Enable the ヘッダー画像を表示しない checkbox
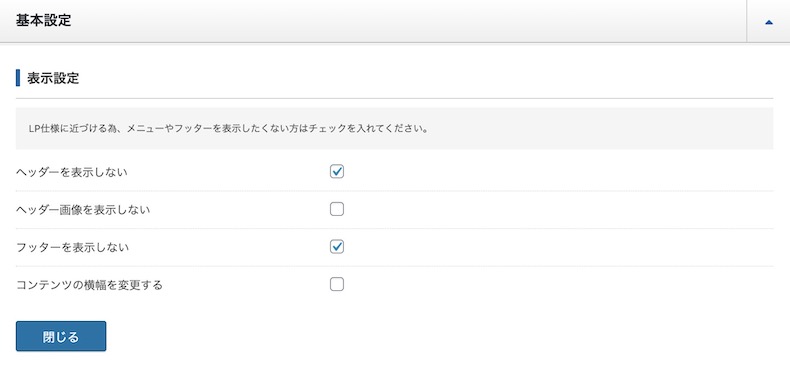 [337, 209]
